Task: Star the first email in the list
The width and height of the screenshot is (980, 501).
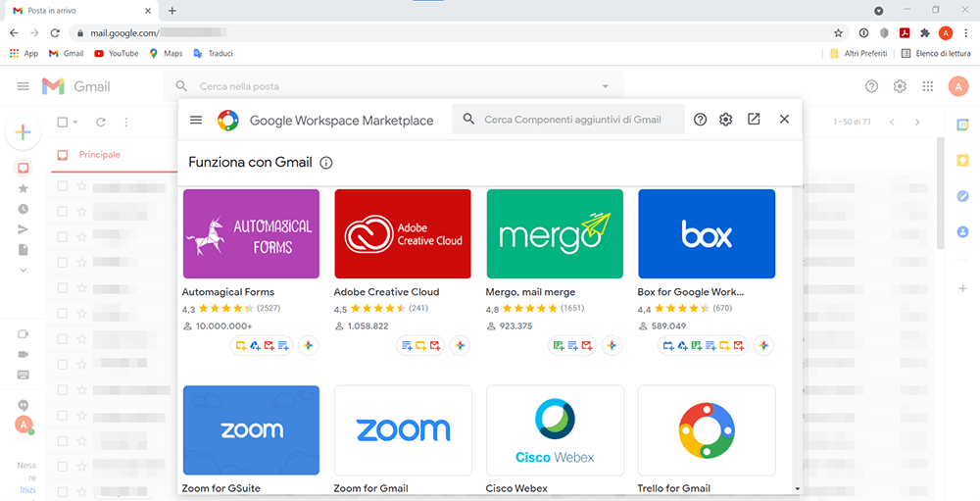Action: pos(82,185)
